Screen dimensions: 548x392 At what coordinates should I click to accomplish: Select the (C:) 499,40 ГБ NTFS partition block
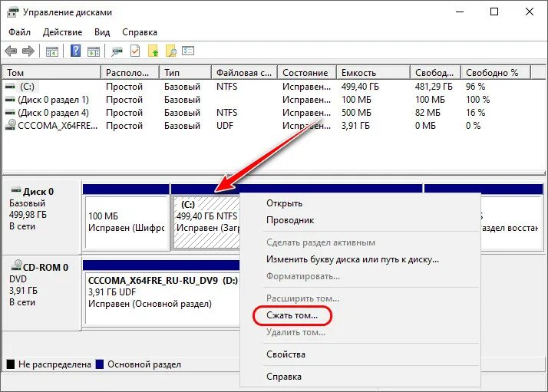click(206, 222)
